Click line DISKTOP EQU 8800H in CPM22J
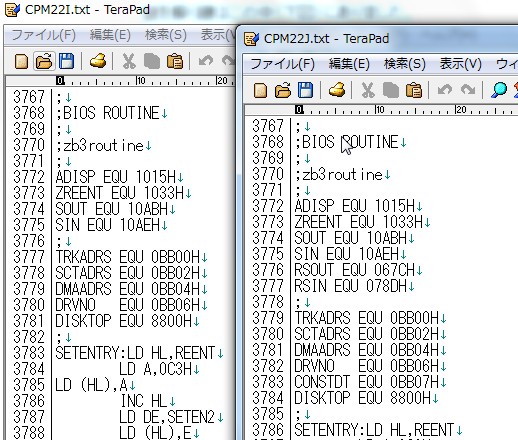The height and width of the screenshot is (440, 518). click(x=363, y=398)
